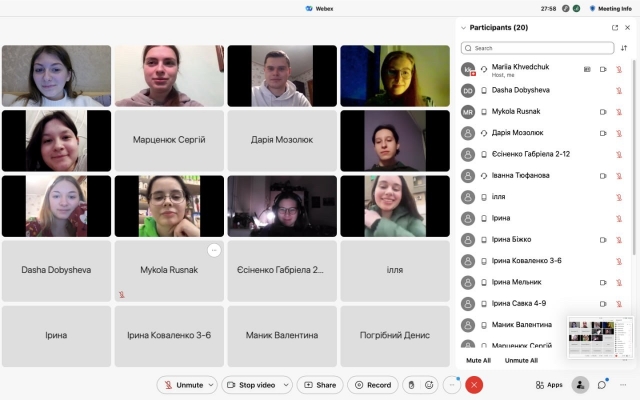Image resolution: width=640 pixels, height=400 pixels.
Task: Click muted mic icon in ілля row
Action: [619, 198]
